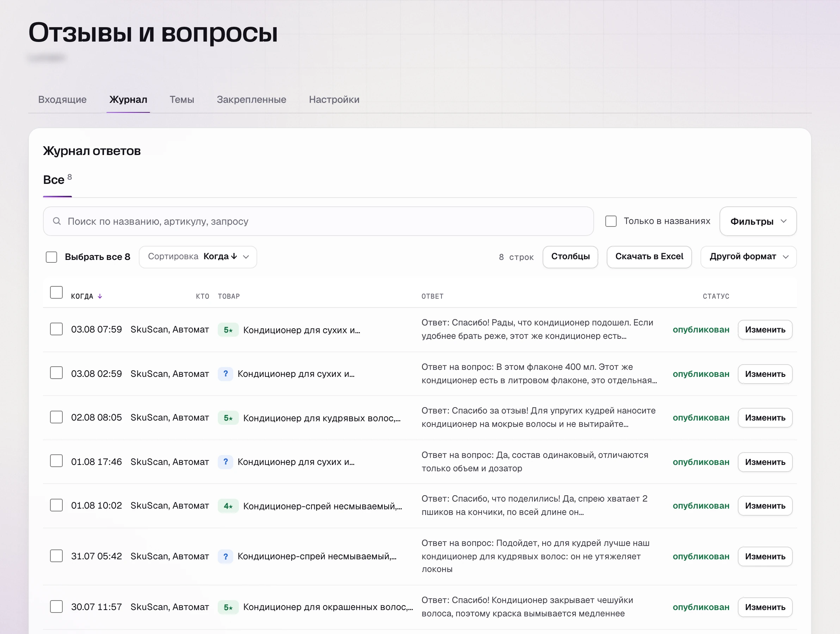Select the Все sub-tab
This screenshot has height=634, width=840.
coord(57,180)
